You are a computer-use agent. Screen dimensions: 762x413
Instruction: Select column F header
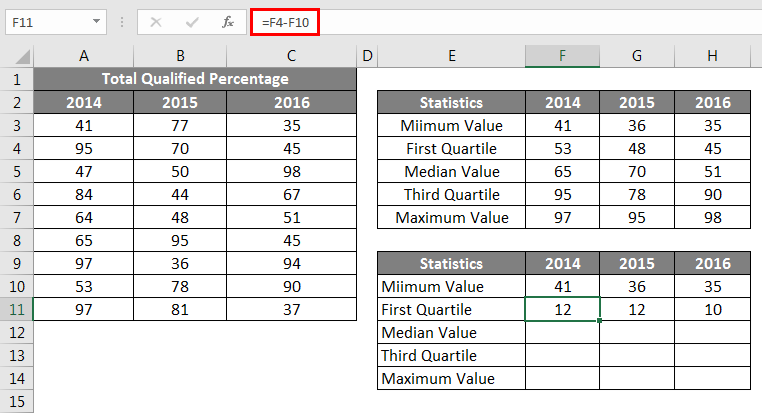coord(562,56)
